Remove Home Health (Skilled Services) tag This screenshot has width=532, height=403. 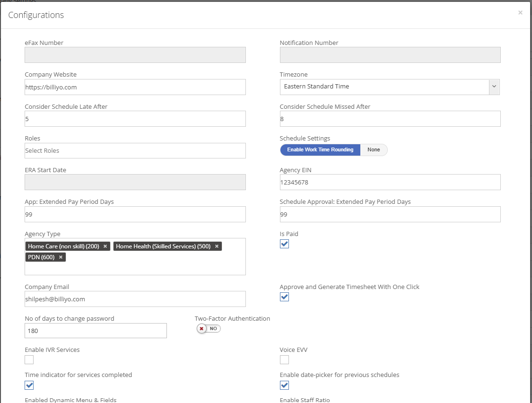tap(217, 246)
